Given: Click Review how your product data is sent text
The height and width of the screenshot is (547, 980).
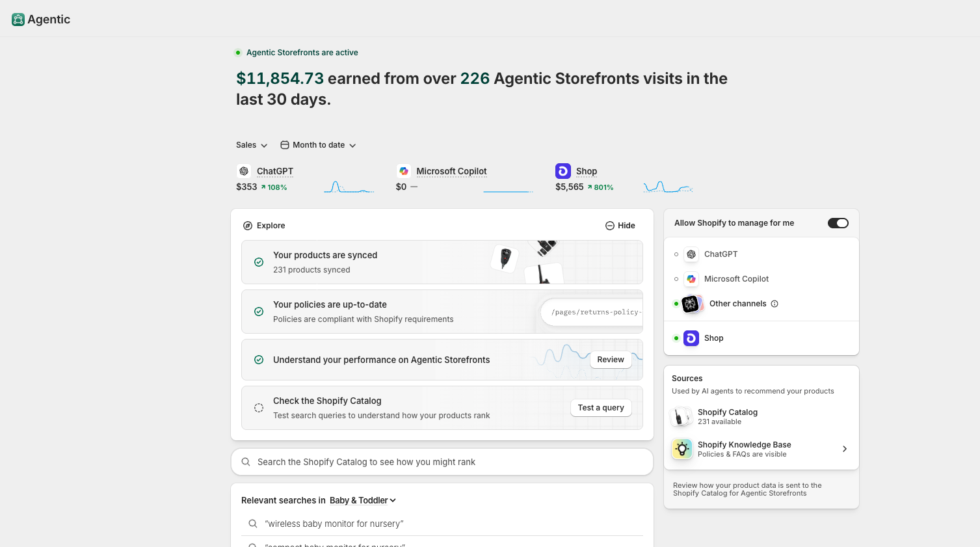Looking at the screenshot, I should coord(747,489).
